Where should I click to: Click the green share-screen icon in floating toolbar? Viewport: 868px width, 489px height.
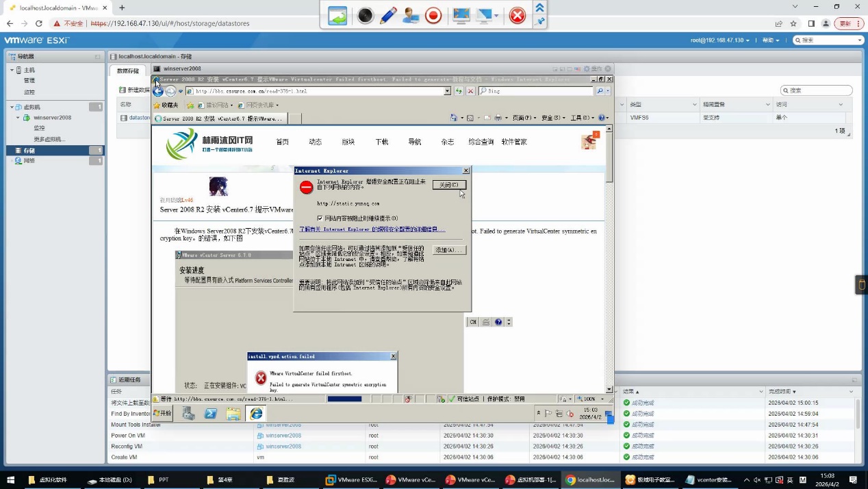point(337,15)
